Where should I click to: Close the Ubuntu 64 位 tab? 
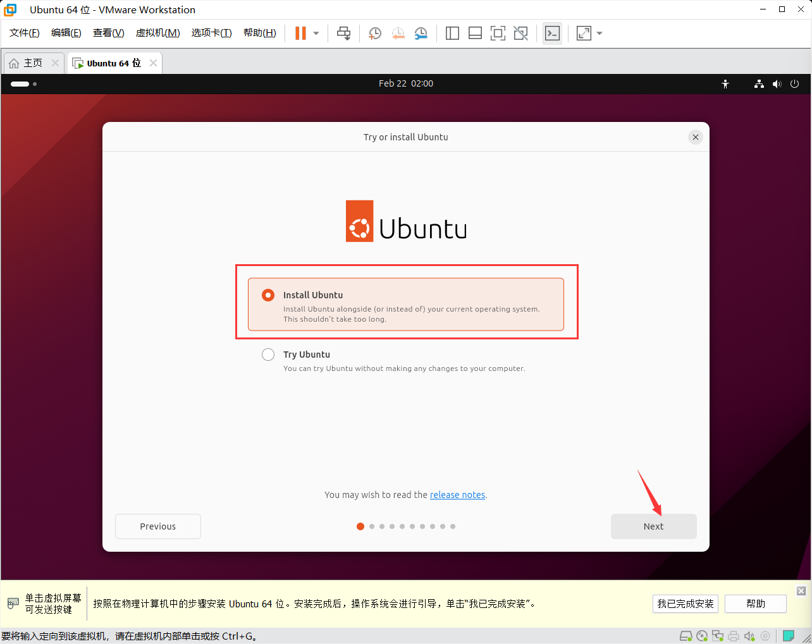(x=153, y=63)
